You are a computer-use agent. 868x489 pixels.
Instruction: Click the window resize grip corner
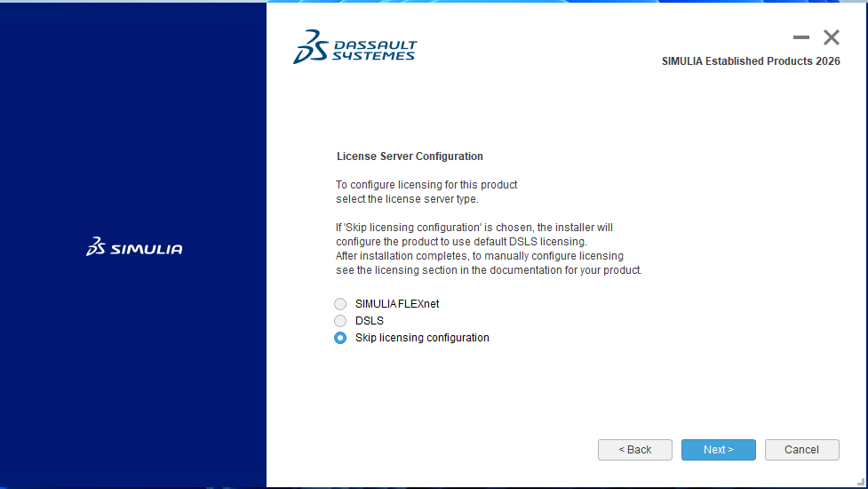861,483
